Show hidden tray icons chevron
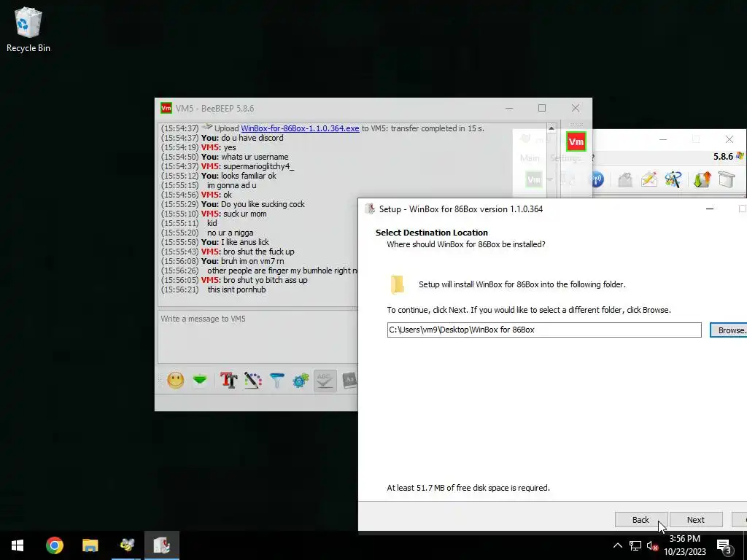 (617, 545)
